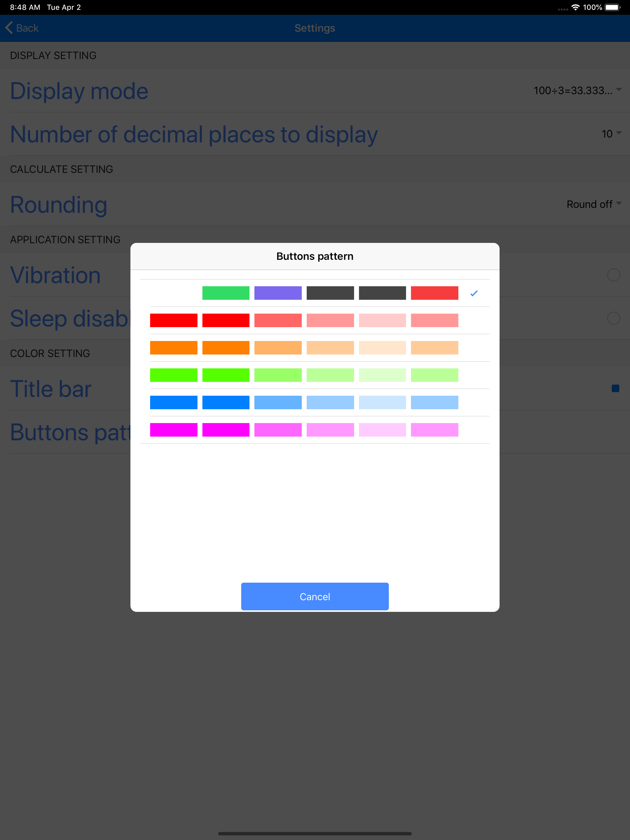
Task: Tap the blue checkmark on the first pattern row
Action: tap(473, 293)
